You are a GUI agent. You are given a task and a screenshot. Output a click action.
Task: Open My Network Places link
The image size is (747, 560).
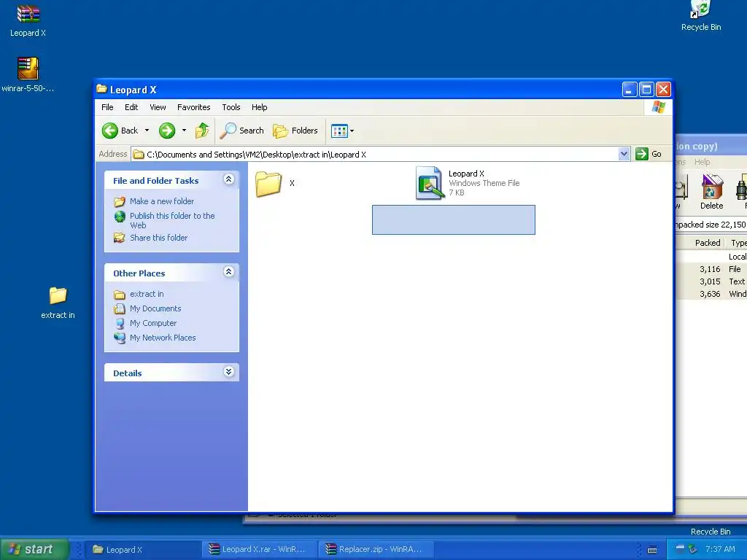tap(163, 338)
